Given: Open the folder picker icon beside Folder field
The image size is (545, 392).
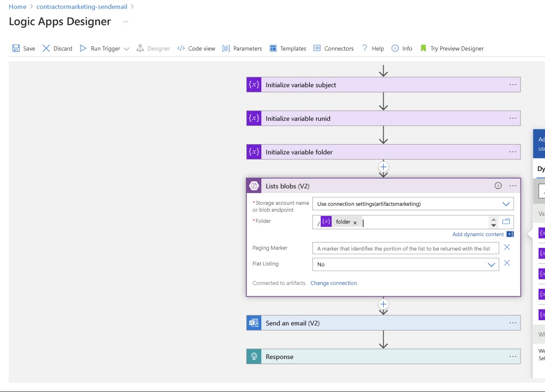Looking at the screenshot, I should 506,221.
